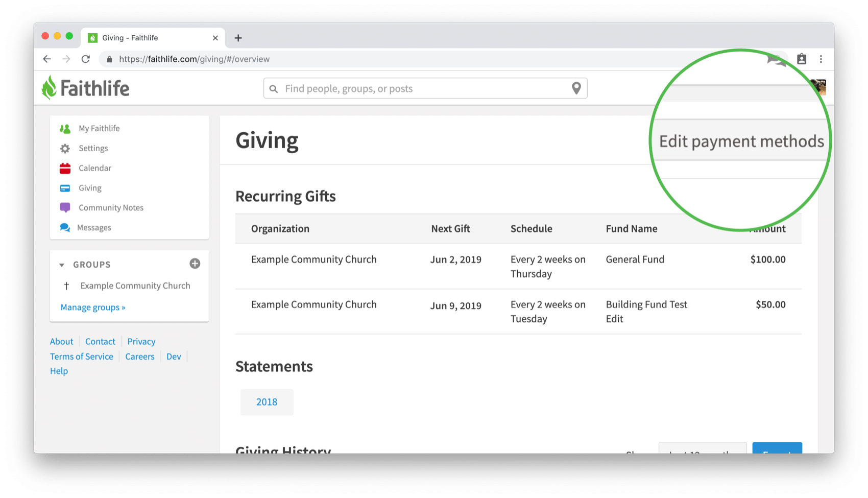Click the Jun 9, 2019 next gift date
Image resolution: width=868 pixels, height=498 pixels.
pyautogui.click(x=456, y=305)
